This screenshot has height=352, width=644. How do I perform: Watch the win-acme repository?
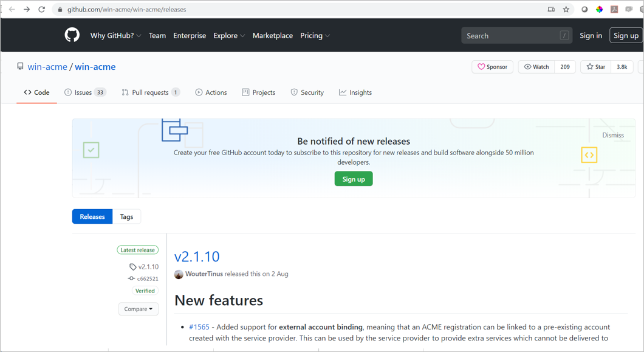point(536,67)
